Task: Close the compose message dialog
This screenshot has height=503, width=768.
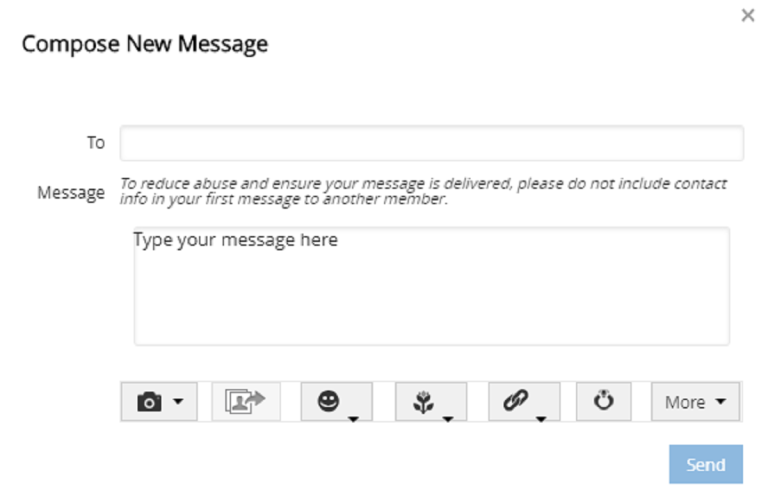Action: (747, 16)
